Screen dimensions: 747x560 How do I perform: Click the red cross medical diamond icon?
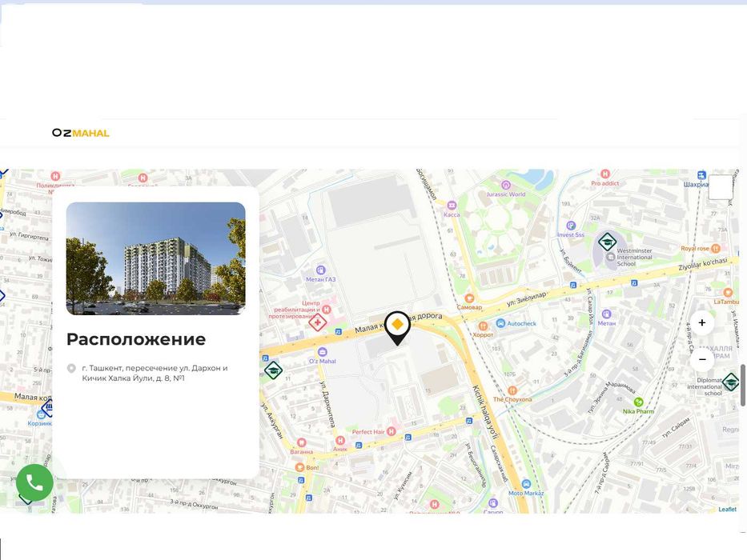pos(317,322)
